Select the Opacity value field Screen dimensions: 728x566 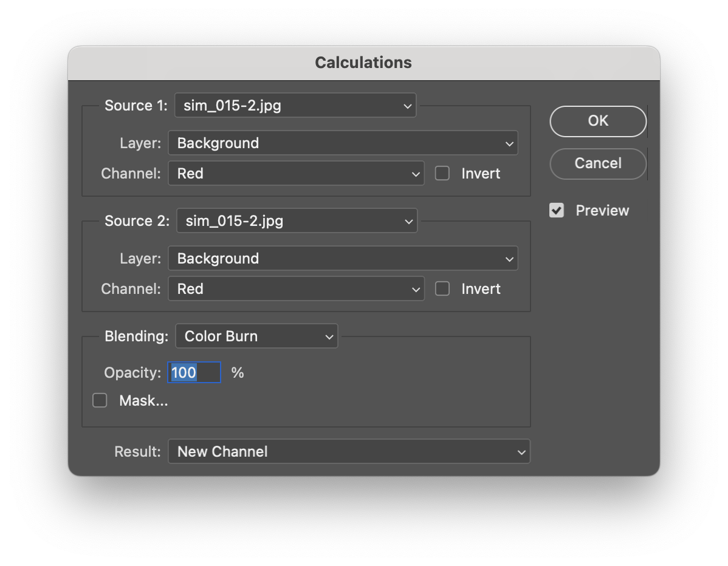coord(193,372)
